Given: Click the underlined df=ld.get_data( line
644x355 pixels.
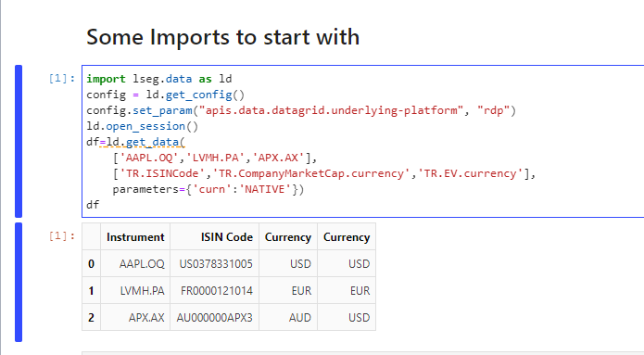Looking at the screenshot, I should (135, 142).
